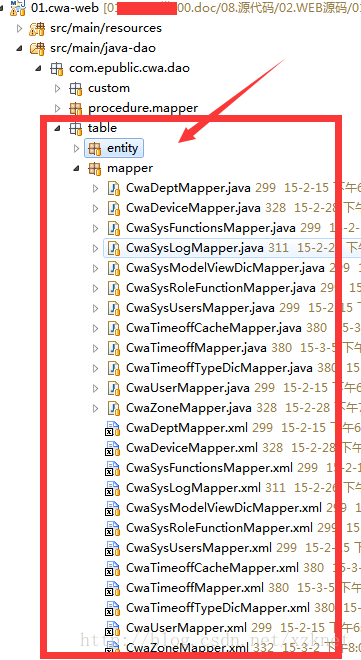
Task: Click the CwaTimeoffCacheMapper.java file icon
Action: coord(114,328)
